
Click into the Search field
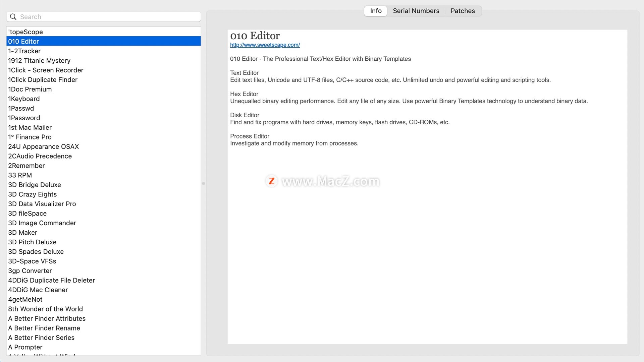click(104, 17)
